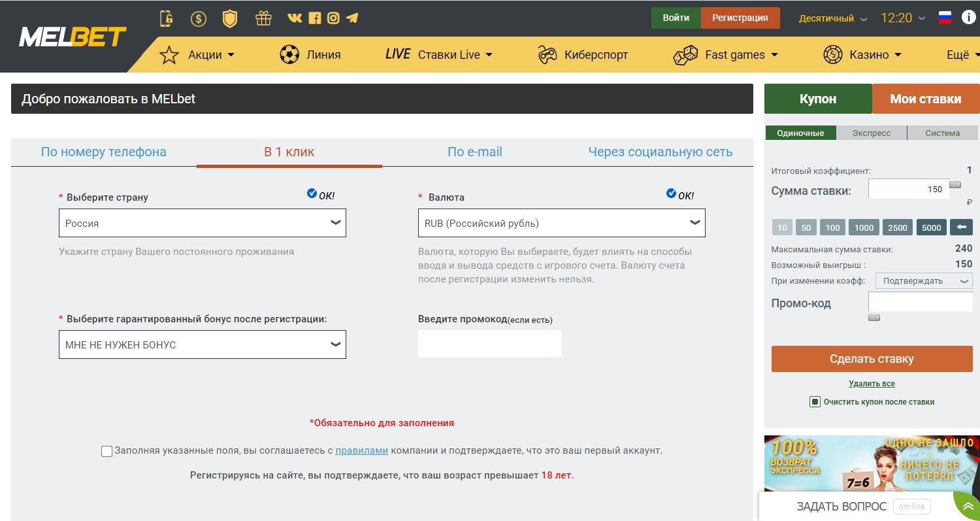
Task: Click the soccer ball Линия icon
Action: pyautogui.click(x=289, y=55)
